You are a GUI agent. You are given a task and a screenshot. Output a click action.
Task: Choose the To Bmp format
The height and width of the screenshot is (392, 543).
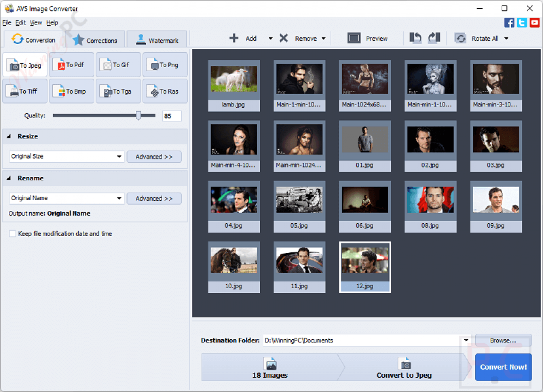point(71,91)
